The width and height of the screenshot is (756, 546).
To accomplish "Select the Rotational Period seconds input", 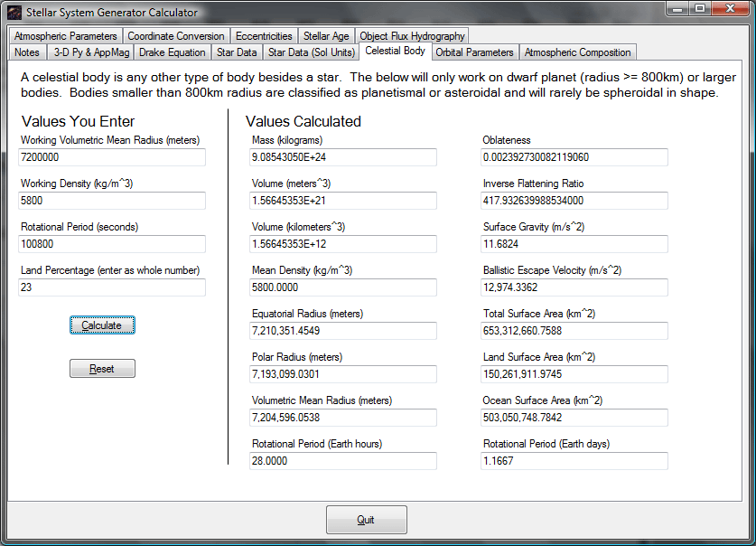I will [x=112, y=244].
